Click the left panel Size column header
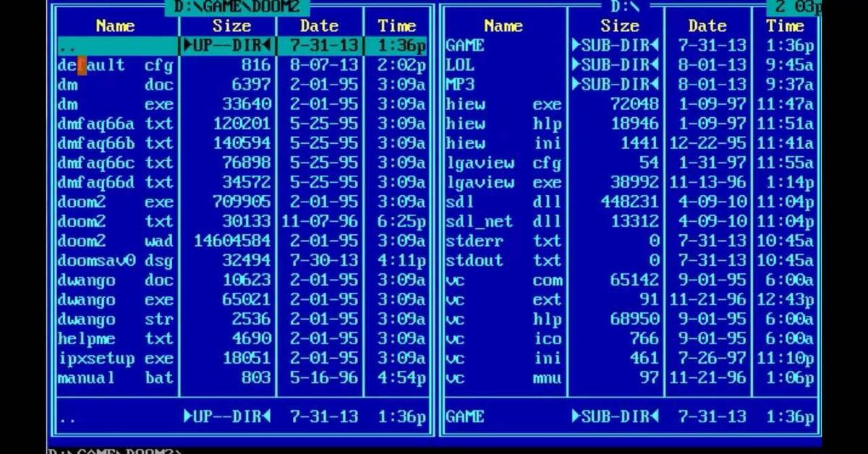 [231, 26]
